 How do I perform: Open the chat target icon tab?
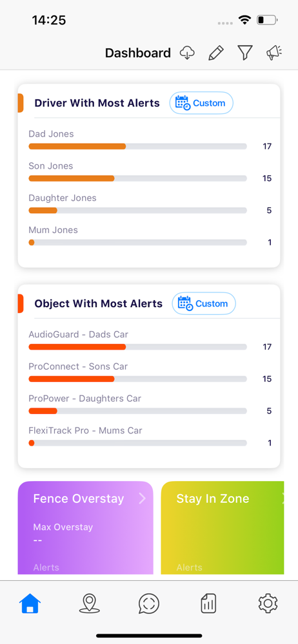[x=149, y=604]
